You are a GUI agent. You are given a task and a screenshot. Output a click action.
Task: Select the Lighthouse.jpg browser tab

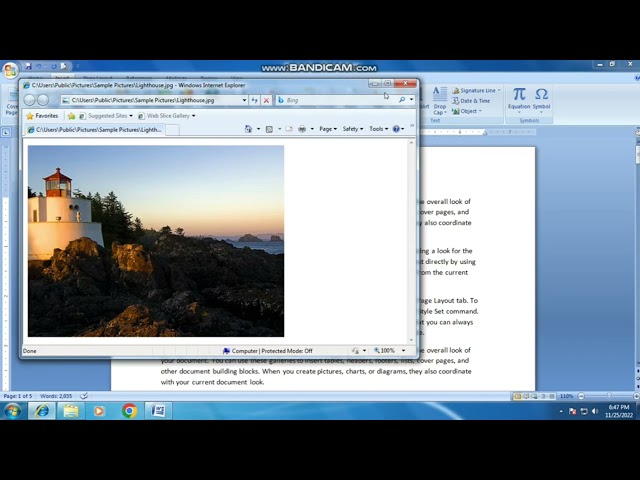94,130
